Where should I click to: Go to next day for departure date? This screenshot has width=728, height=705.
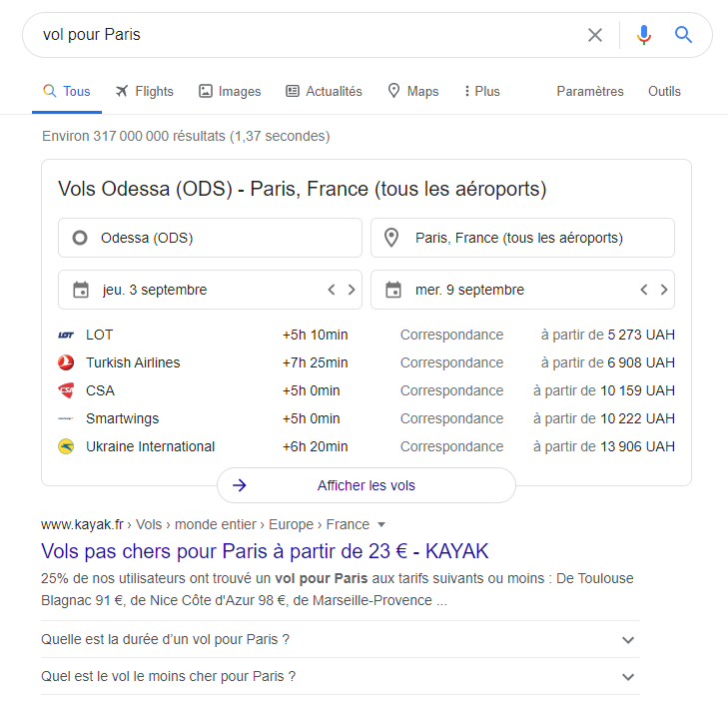coord(352,291)
